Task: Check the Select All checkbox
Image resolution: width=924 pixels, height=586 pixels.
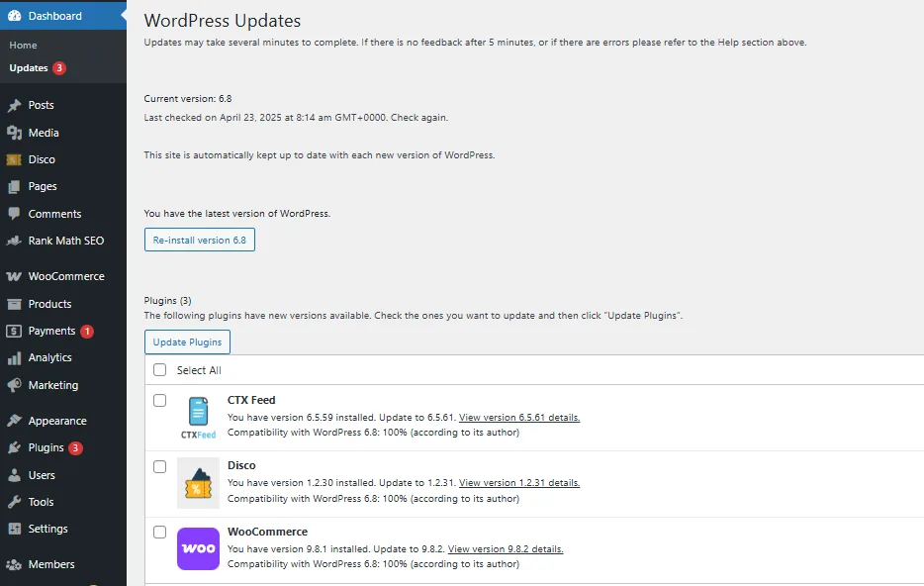Action: (x=159, y=369)
